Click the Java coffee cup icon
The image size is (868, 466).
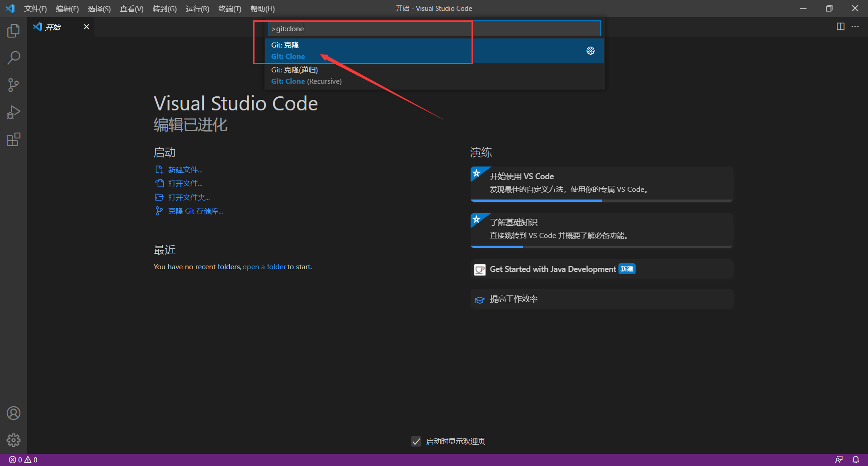click(x=480, y=270)
